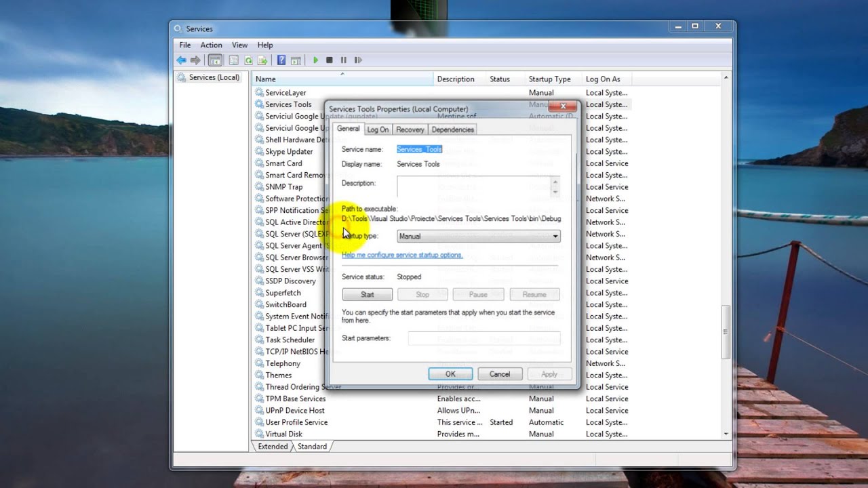Select the User Profile Service row name
Viewport: 868px width, 488px height.
tap(296, 422)
